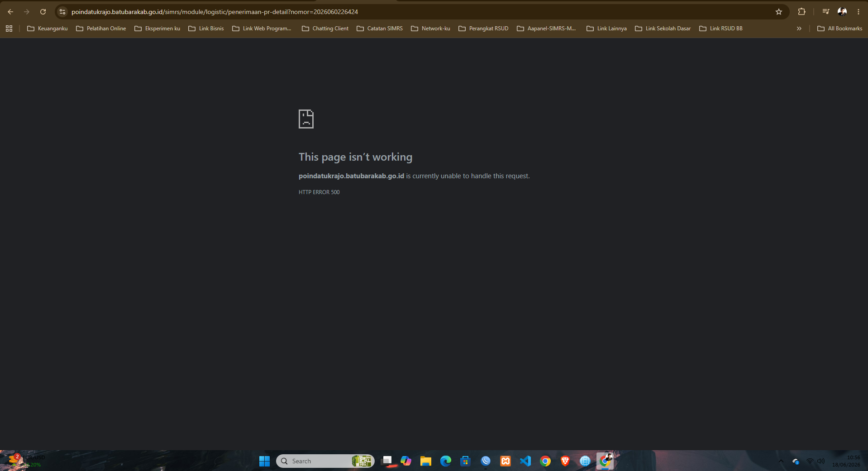Launch Copilot from the taskbar
Screen dimensions: 868x471
[406, 461]
